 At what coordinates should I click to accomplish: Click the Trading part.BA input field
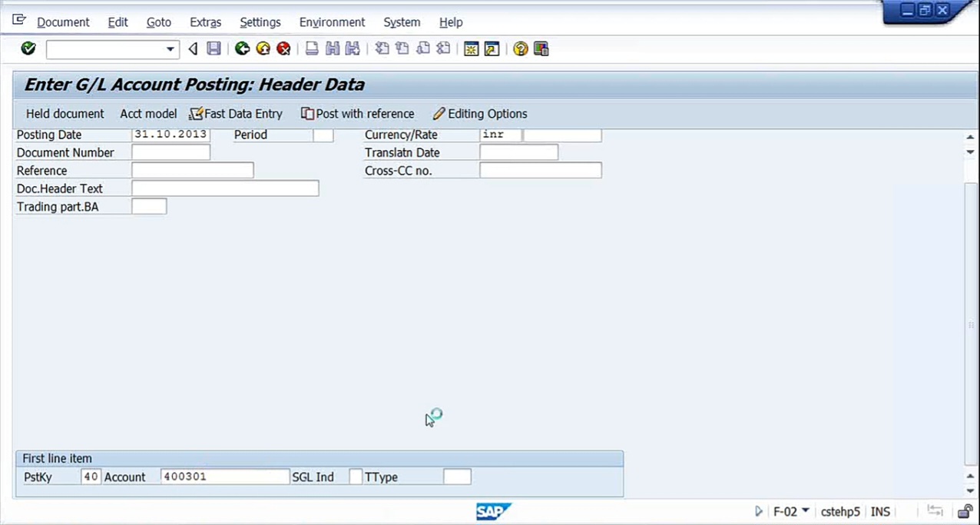pos(149,206)
